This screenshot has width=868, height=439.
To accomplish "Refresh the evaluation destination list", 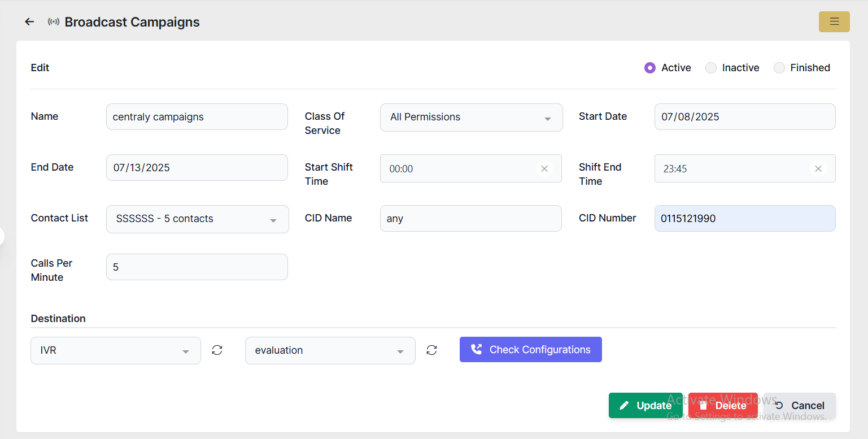I will (431, 350).
